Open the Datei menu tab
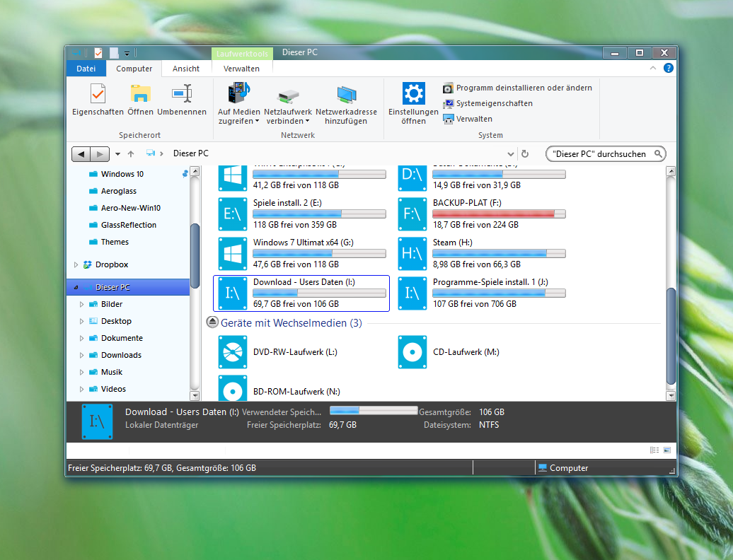Viewport: 733px width, 560px height. 86,69
